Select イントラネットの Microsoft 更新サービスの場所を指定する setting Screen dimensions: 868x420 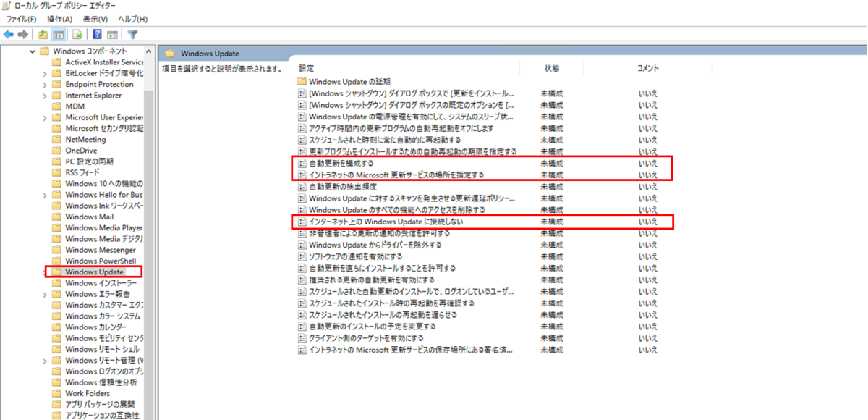396,175
